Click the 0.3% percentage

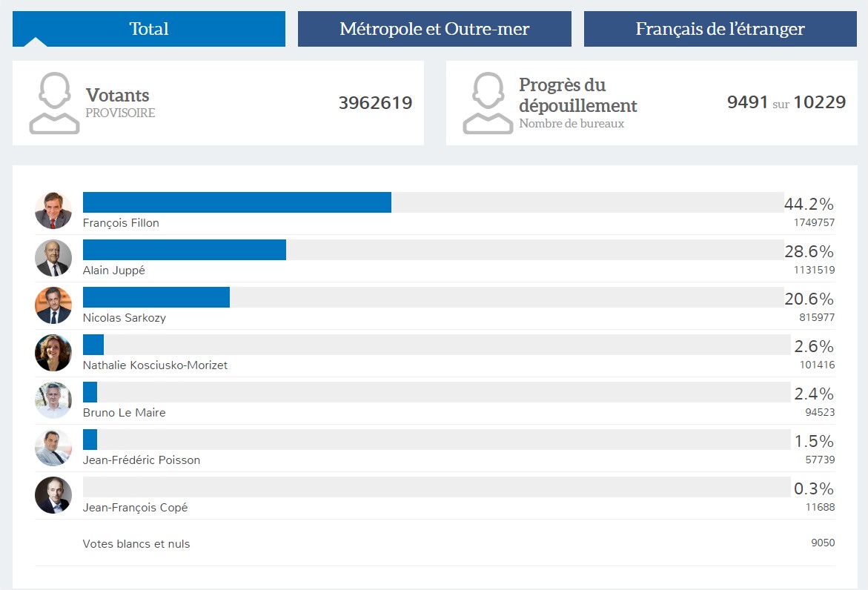[x=814, y=488]
